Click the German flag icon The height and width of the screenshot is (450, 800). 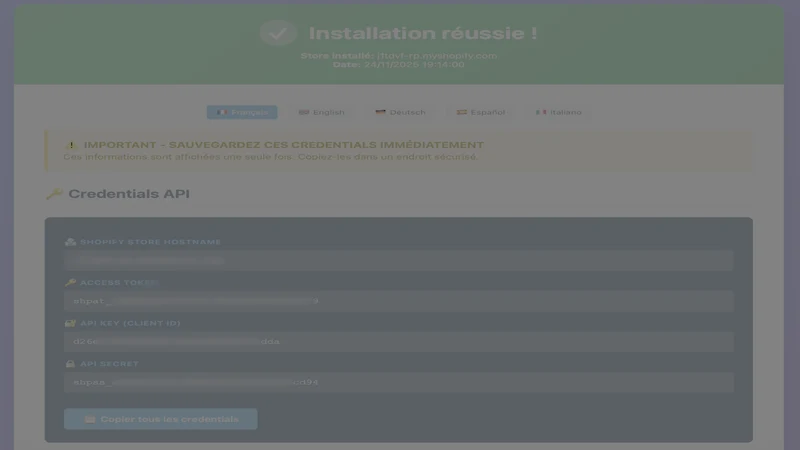[x=381, y=112]
